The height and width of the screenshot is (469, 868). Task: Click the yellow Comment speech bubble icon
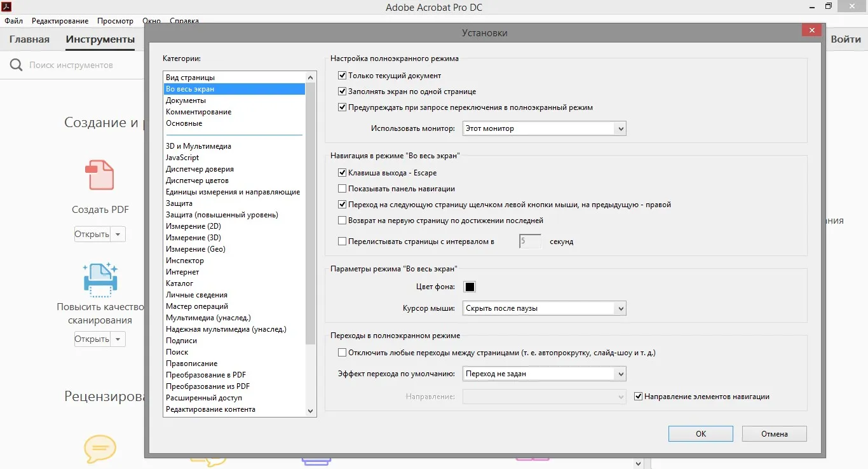(x=100, y=449)
